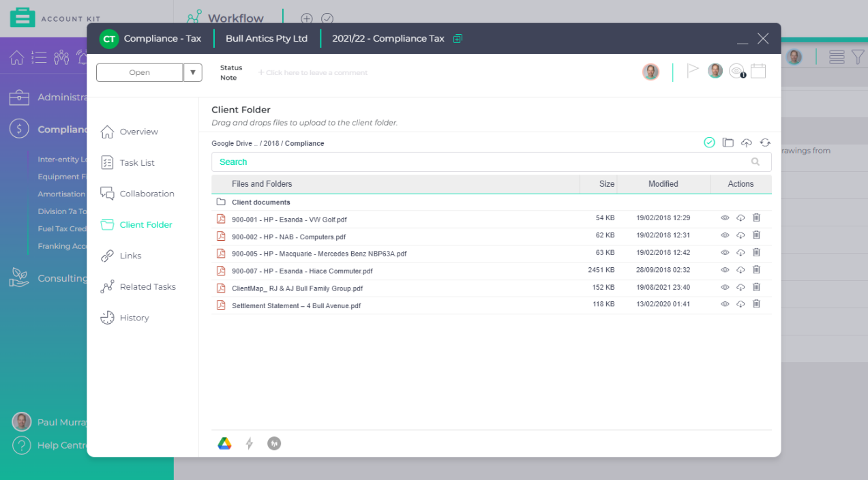The width and height of the screenshot is (868, 480).
Task: Delete the ClientMap pdf
Action: [756, 288]
